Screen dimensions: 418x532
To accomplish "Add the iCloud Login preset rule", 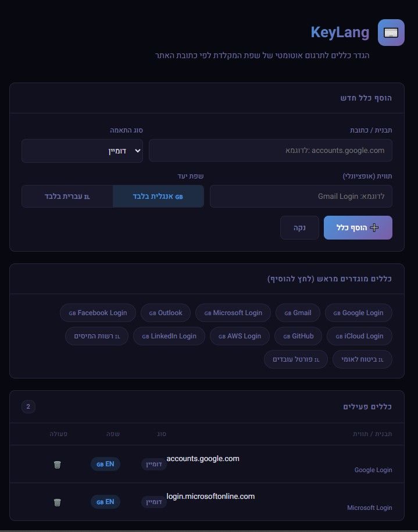I will tap(359, 336).
